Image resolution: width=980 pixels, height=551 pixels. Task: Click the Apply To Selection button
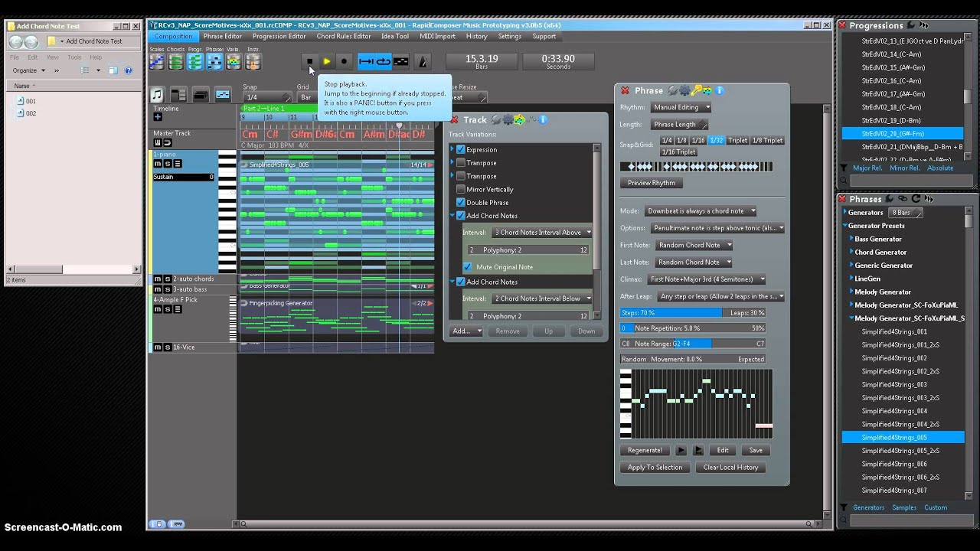(655, 468)
